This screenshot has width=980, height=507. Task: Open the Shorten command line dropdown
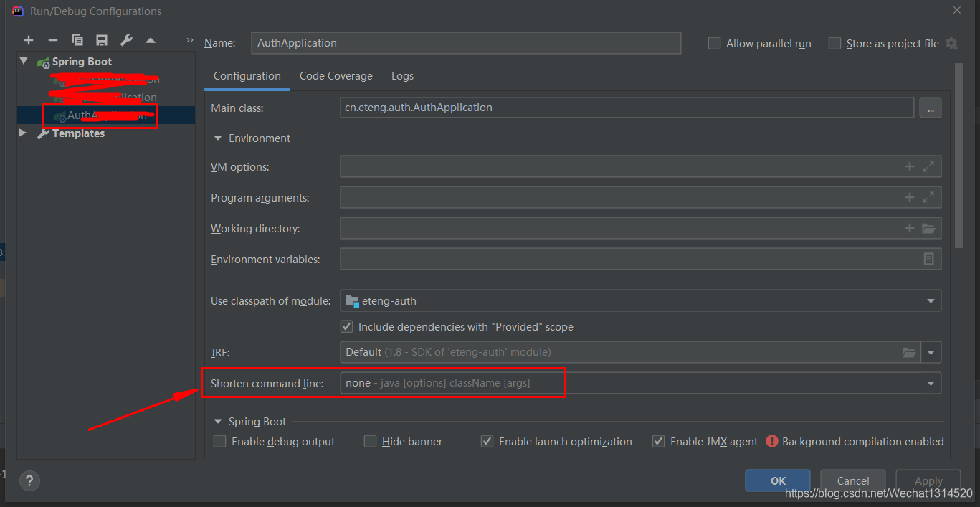(x=931, y=383)
